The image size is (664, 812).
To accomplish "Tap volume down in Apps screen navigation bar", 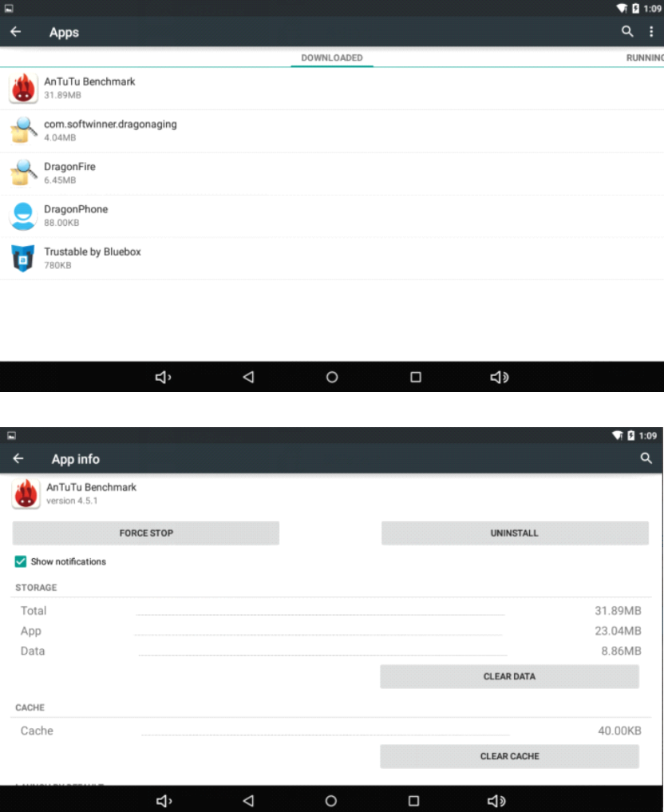I will (x=163, y=377).
